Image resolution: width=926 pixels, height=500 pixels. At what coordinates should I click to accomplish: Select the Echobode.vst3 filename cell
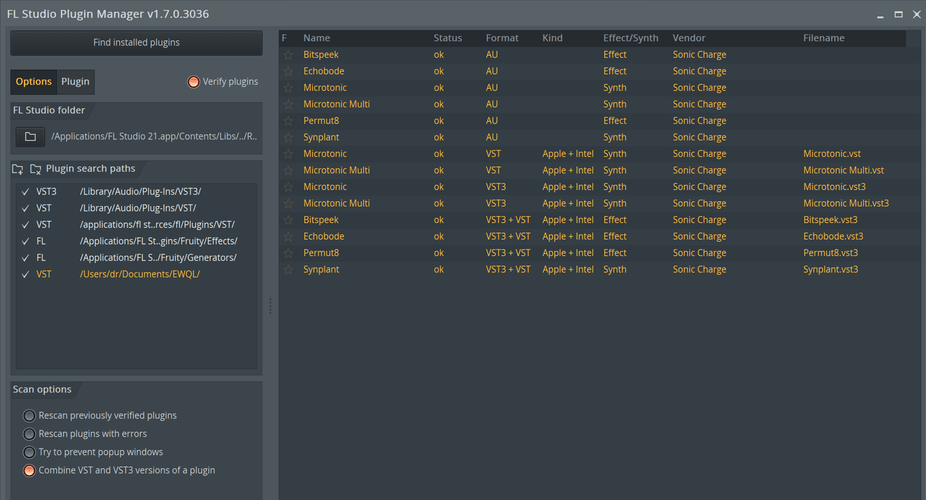(x=833, y=237)
